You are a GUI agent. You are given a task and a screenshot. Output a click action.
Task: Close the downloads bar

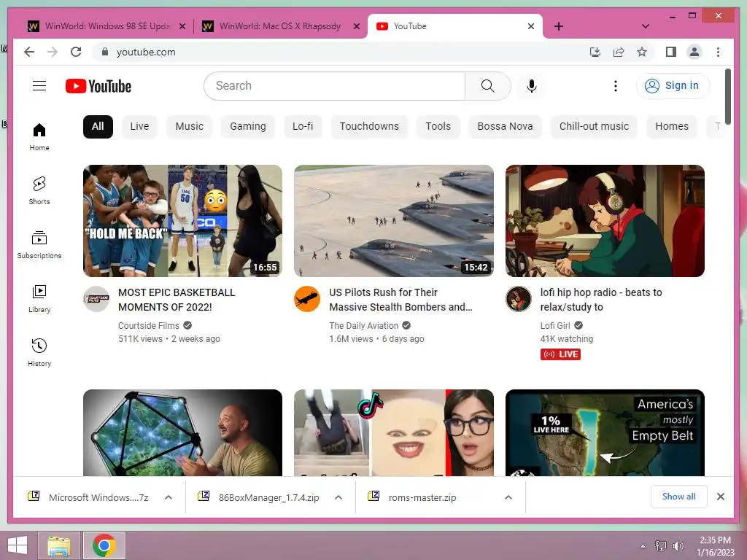point(721,497)
